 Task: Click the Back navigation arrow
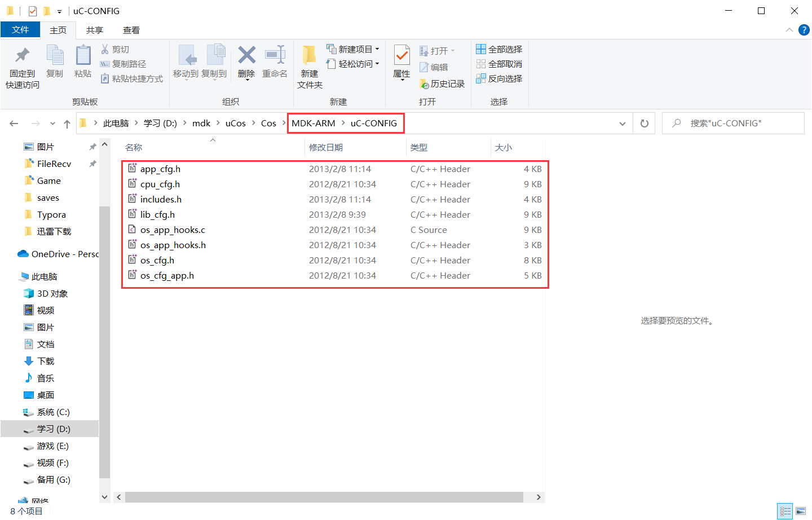point(14,124)
